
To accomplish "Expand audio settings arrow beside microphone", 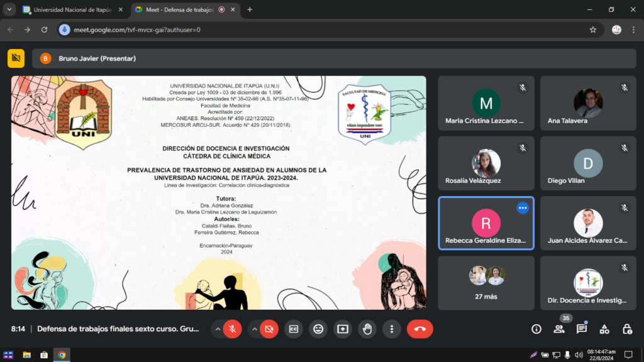I will tap(218, 329).
